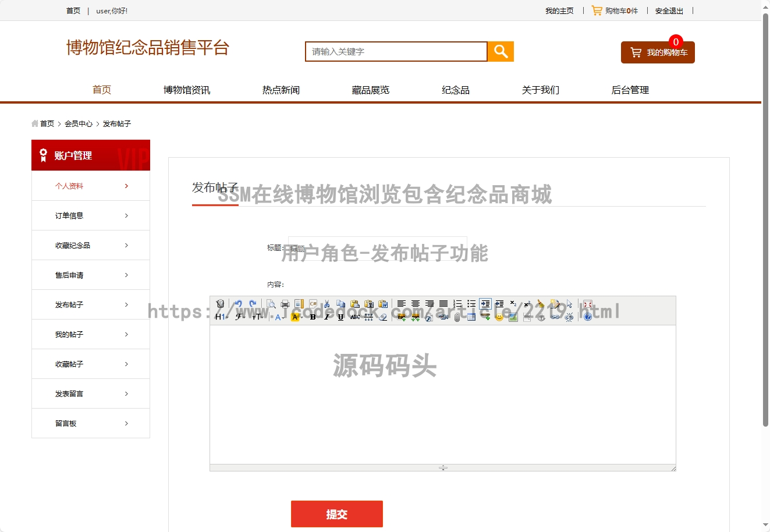Insert an image via toolbar

point(402,317)
